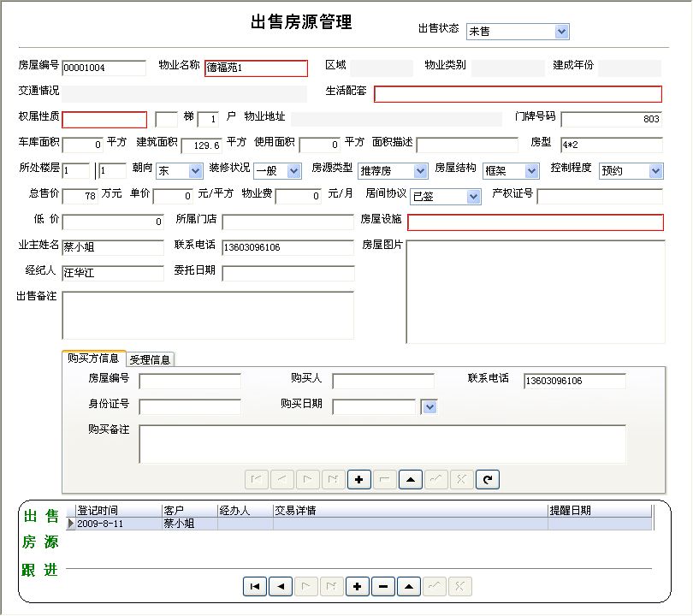Screen dimensions: 693x616
Task: Click the 经办人 column header
Action: [x=246, y=511]
